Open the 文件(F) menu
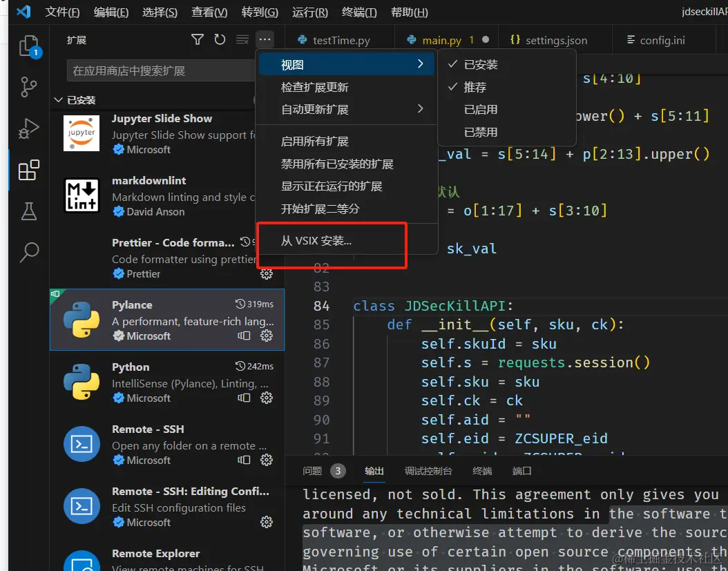This screenshot has height=571, width=728. 62,12
